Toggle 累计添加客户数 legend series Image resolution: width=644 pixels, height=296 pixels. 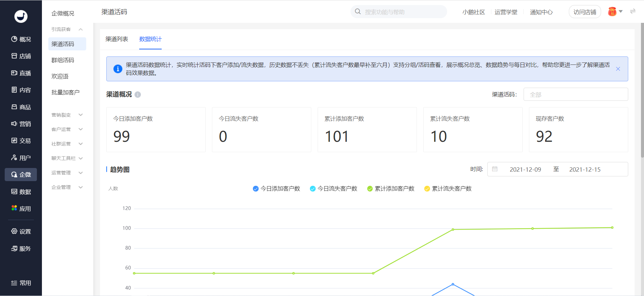[x=391, y=189]
